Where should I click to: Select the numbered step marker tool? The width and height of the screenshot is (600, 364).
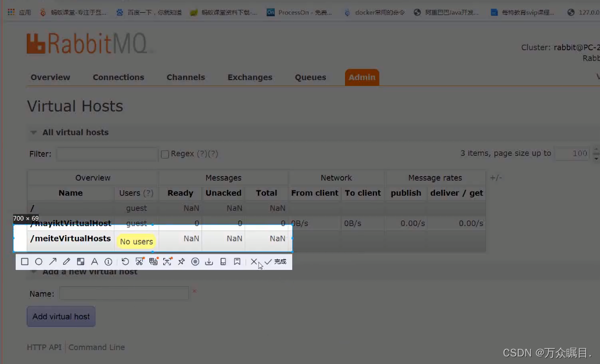point(108,261)
